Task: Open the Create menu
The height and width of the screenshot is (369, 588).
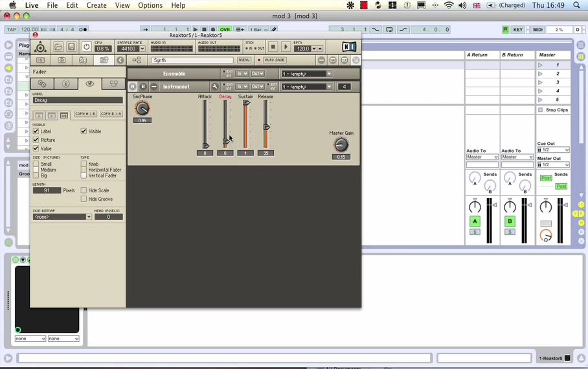Action: [x=96, y=5]
